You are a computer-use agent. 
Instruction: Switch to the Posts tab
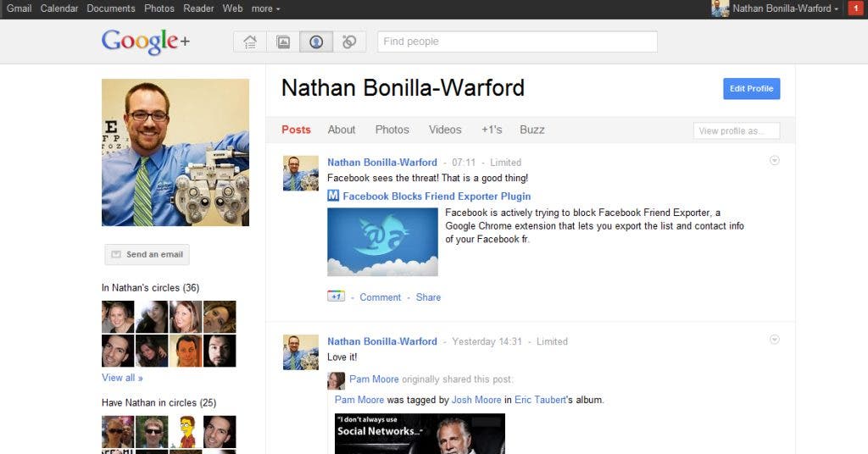[x=296, y=130]
